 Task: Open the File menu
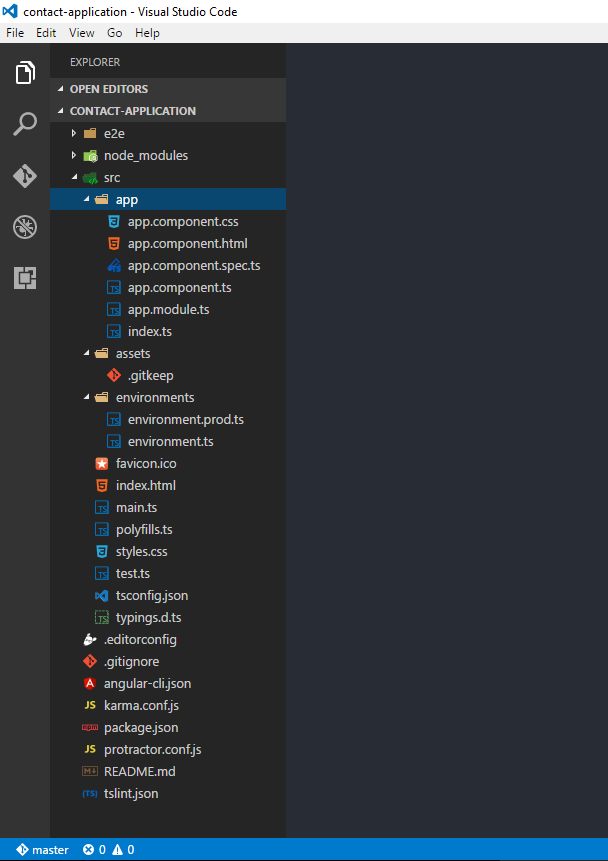(x=15, y=33)
